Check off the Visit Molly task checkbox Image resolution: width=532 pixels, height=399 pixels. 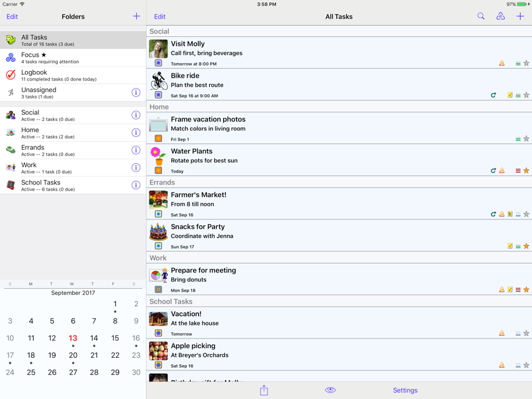[158, 63]
